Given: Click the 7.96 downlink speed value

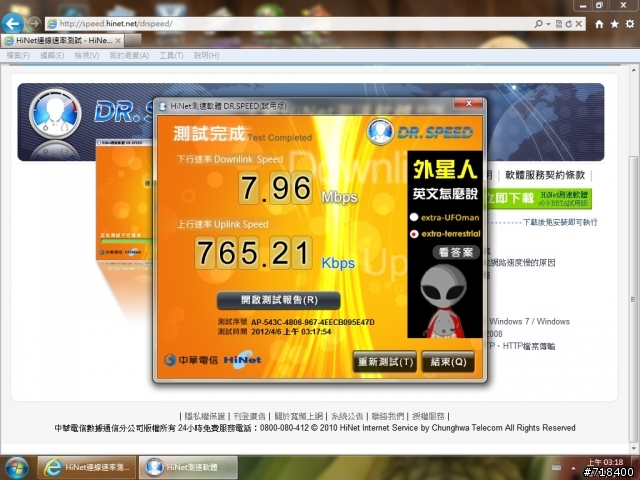Looking at the screenshot, I should tap(276, 188).
